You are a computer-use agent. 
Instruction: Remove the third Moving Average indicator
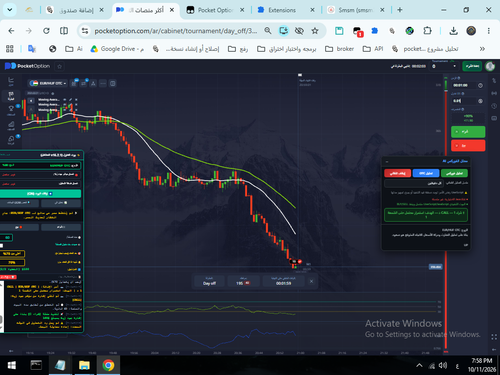[76, 110]
